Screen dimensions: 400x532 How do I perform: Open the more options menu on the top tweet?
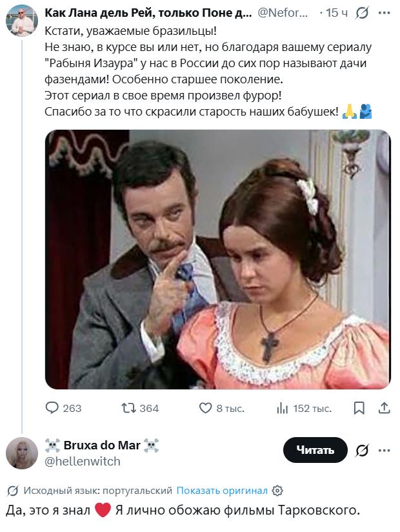pos(385,12)
